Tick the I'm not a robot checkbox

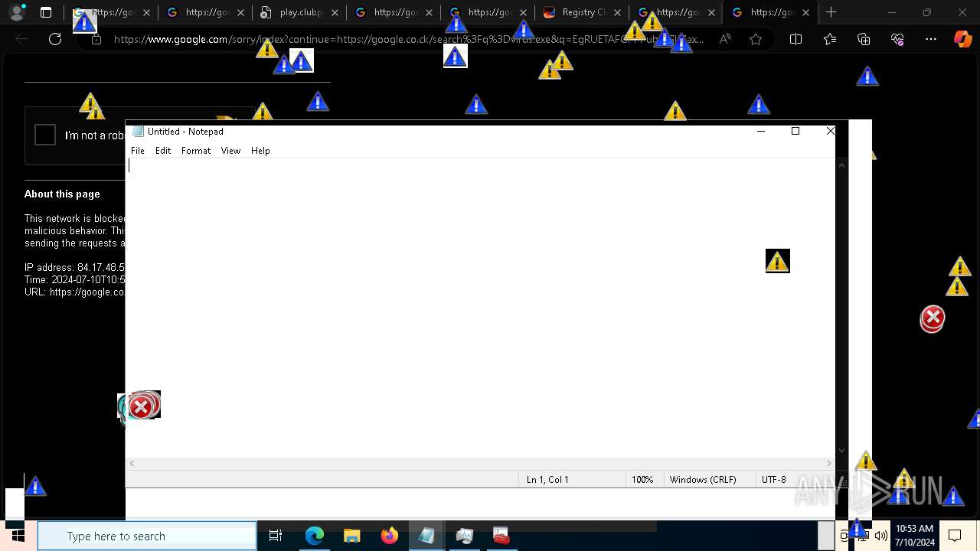click(45, 135)
